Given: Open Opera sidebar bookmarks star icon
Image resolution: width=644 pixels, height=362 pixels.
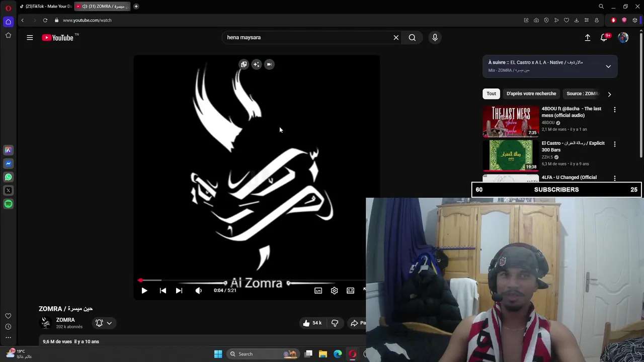Looking at the screenshot, I should 8,35.
